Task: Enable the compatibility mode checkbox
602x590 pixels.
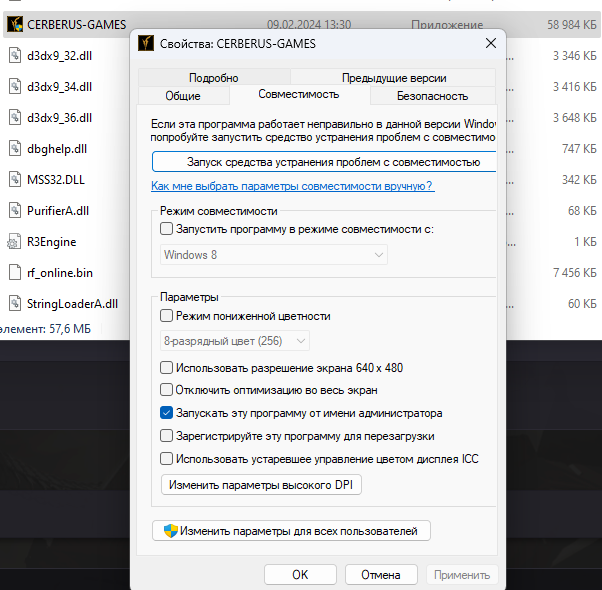Action: tap(167, 229)
